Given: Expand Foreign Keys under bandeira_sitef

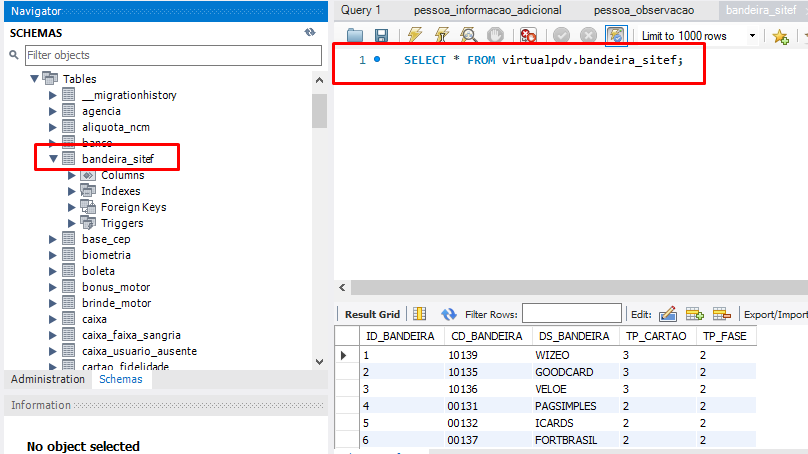Looking at the screenshot, I should 72,207.
